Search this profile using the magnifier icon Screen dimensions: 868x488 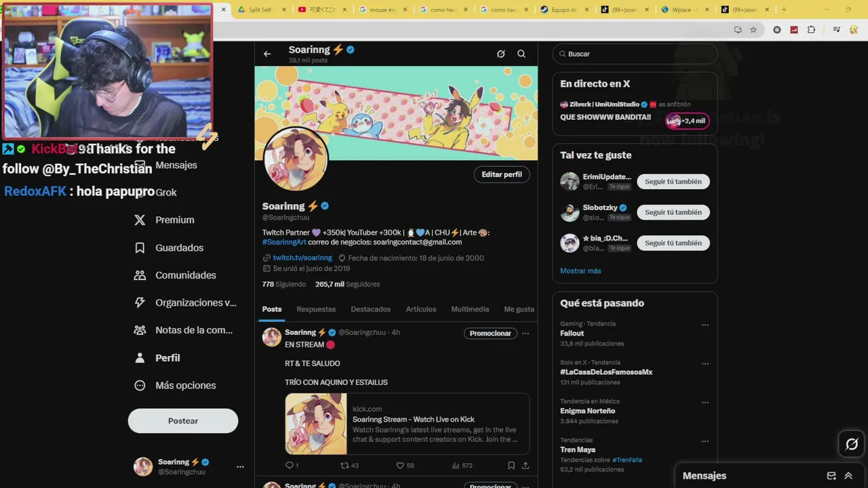521,54
